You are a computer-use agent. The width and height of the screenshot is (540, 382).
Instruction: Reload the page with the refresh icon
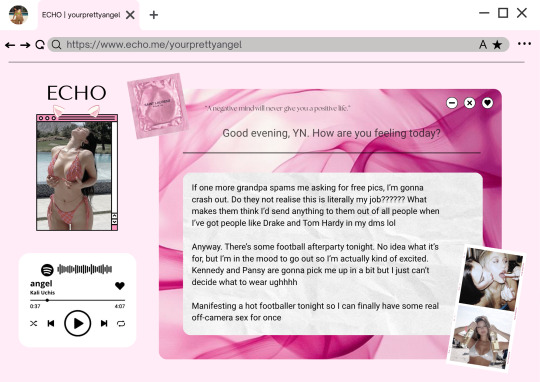pos(40,45)
